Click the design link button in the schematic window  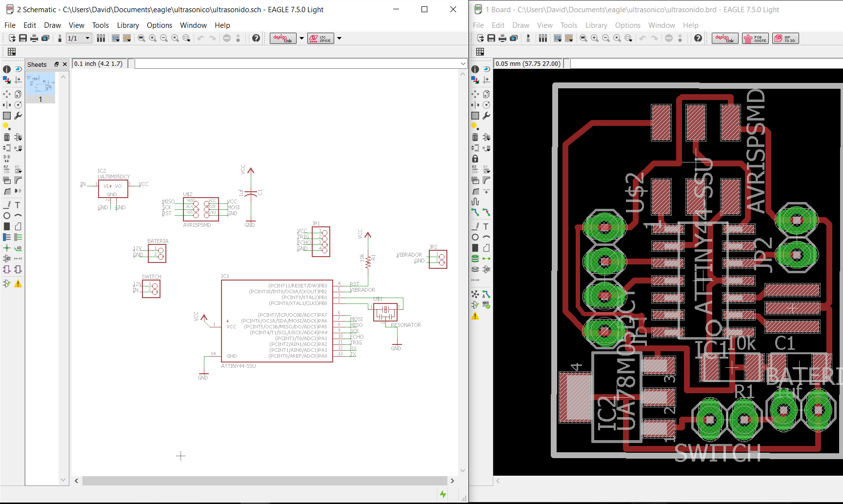(283, 38)
